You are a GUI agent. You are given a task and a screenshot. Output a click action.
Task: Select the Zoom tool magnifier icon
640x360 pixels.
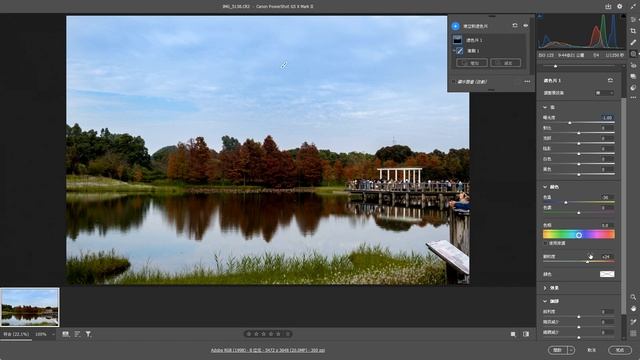click(633, 297)
